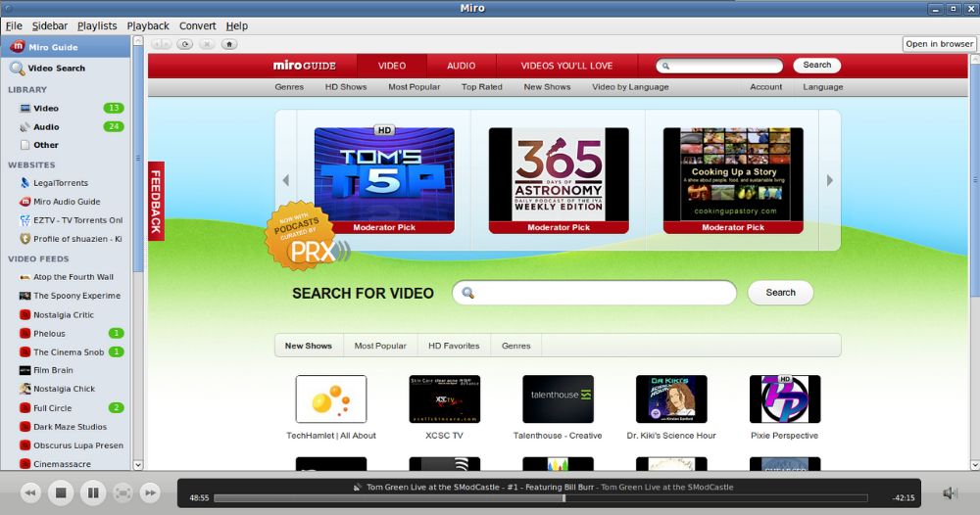Seek on the playback progress bar
The height and width of the screenshot is (515, 980).
point(541,498)
